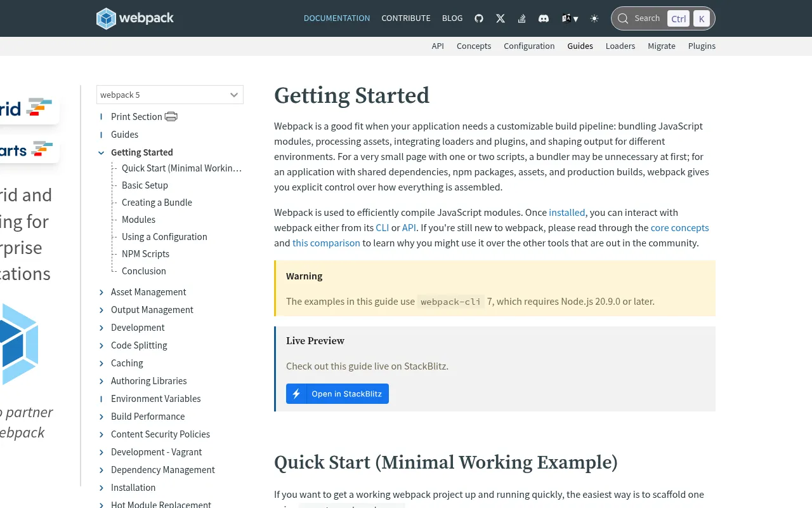Go to the Migrate section tab

pyautogui.click(x=662, y=46)
